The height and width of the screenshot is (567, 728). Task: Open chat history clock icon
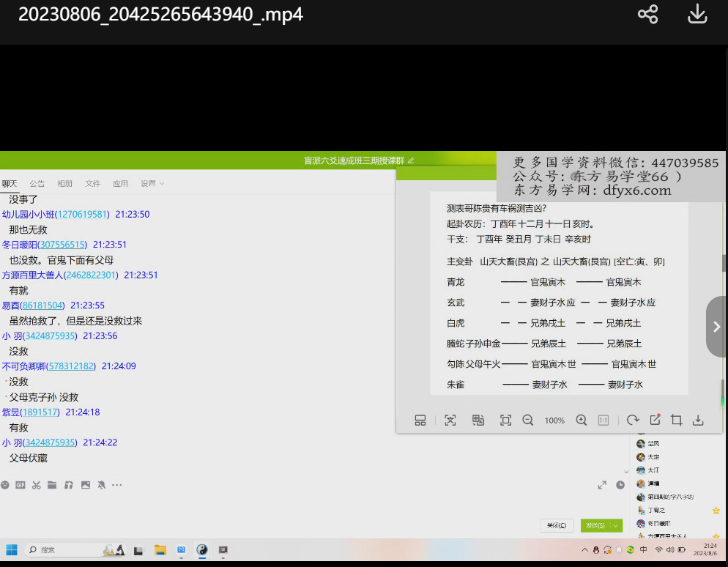pos(620,485)
